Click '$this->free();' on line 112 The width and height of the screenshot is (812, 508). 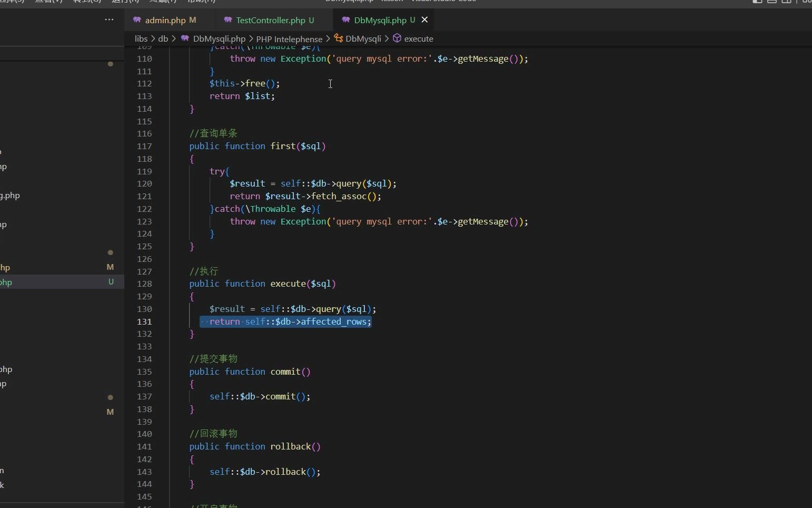tap(245, 83)
